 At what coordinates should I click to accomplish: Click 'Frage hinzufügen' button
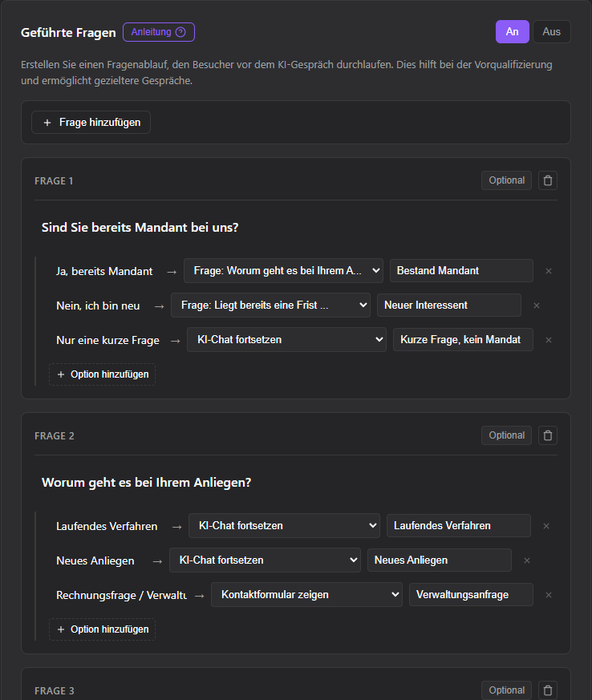(x=91, y=123)
